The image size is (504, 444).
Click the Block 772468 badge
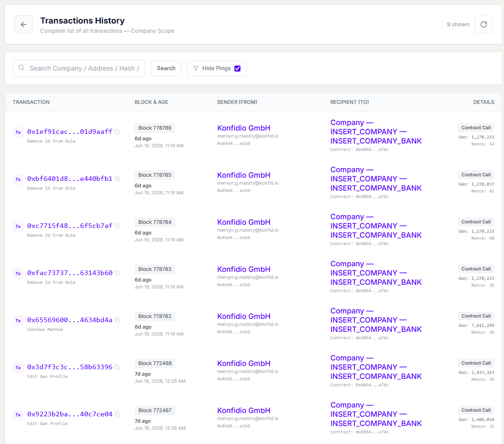coord(155,363)
